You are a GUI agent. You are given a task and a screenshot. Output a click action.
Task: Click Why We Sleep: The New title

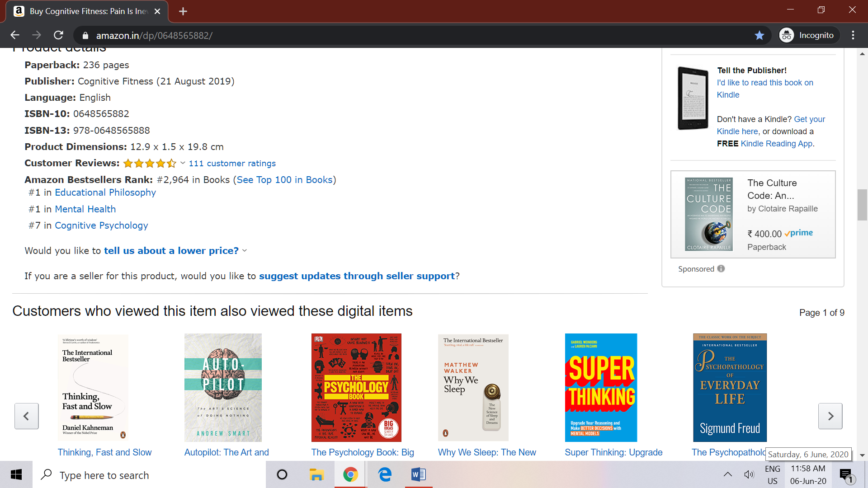pos(487,452)
